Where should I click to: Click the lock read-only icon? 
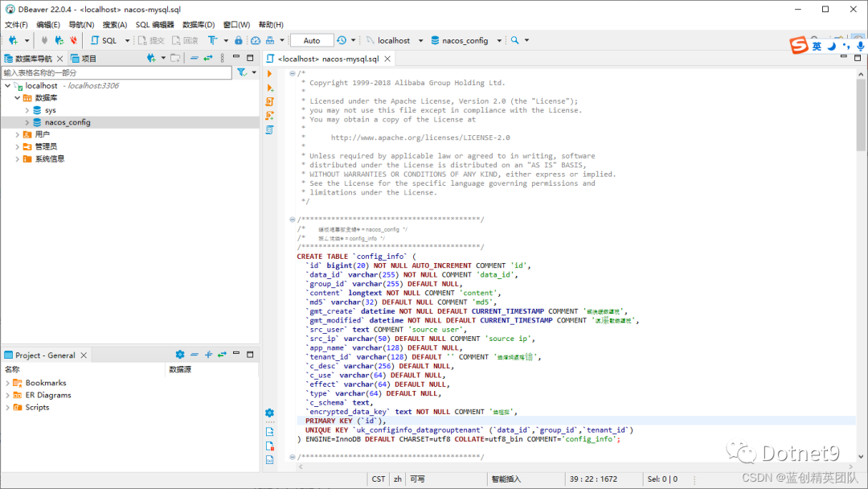(239, 40)
